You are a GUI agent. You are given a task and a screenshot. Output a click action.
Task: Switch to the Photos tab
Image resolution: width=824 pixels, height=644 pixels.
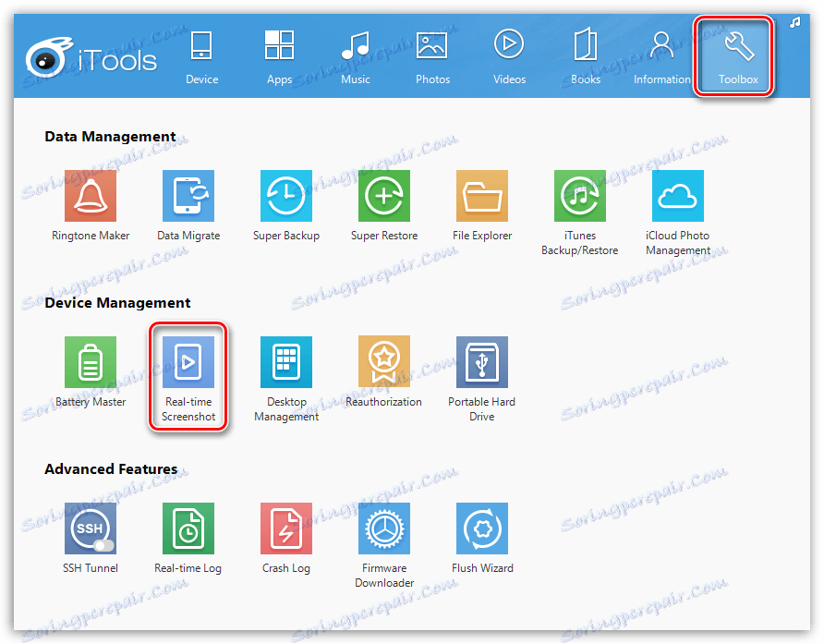432,56
